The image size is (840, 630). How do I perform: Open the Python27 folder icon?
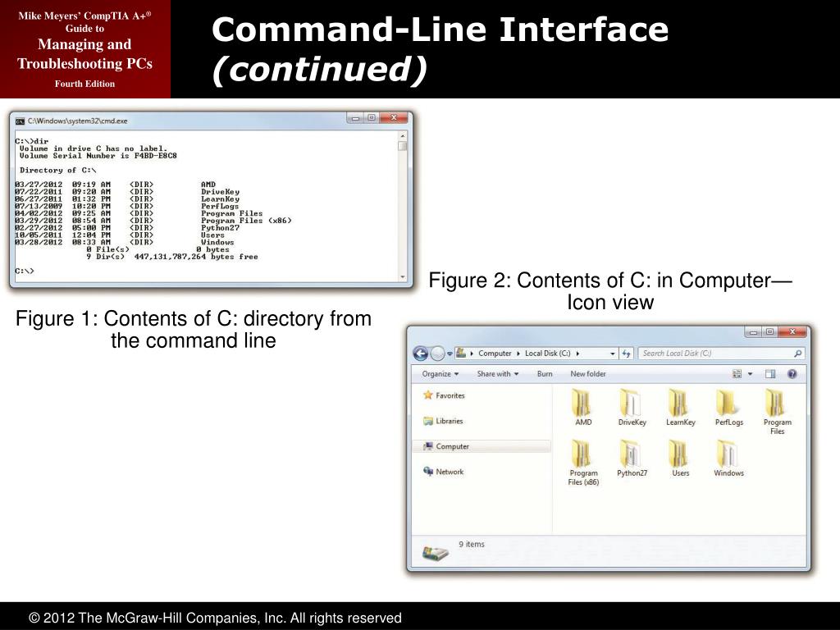[632, 459]
